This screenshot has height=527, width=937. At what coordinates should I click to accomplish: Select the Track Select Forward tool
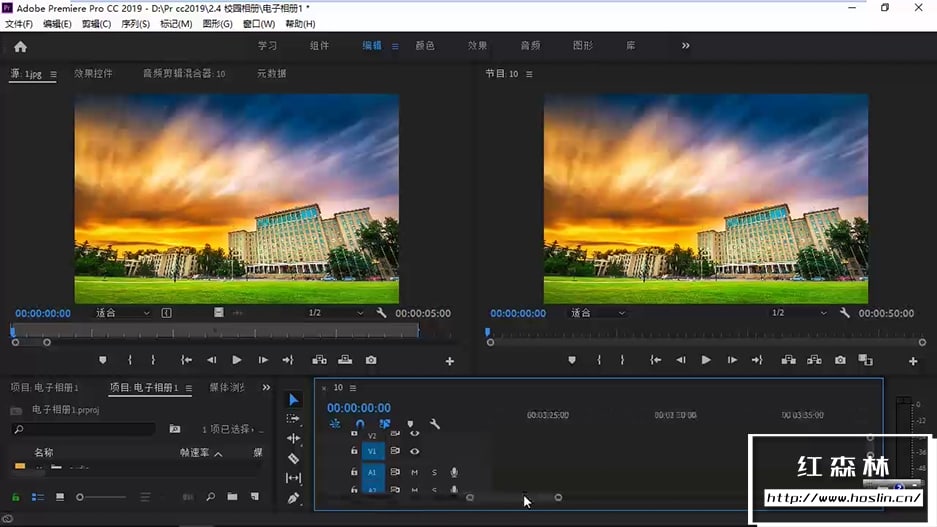(293, 419)
